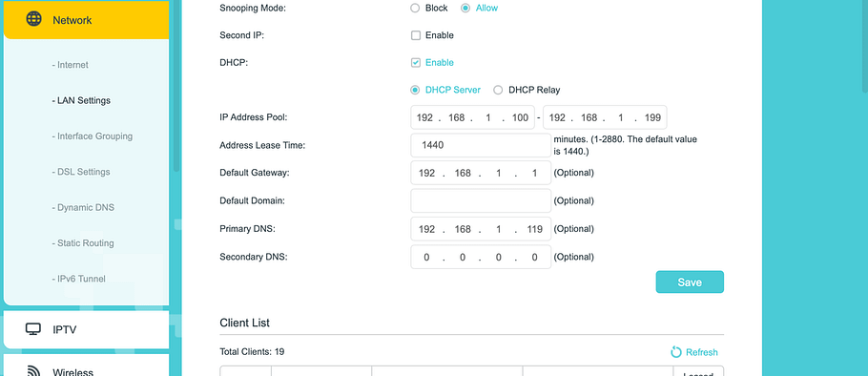Go to DSL Settings page

tap(81, 172)
